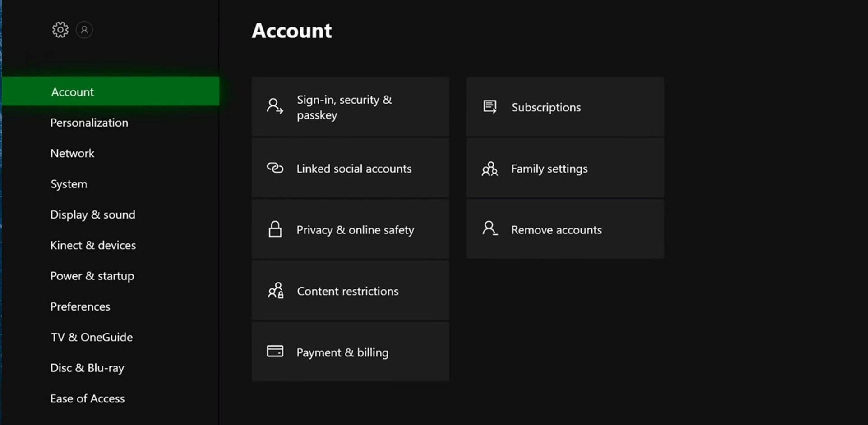The width and height of the screenshot is (868, 425).
Task: Click the Family settings group icon
Action: [490, 169]
